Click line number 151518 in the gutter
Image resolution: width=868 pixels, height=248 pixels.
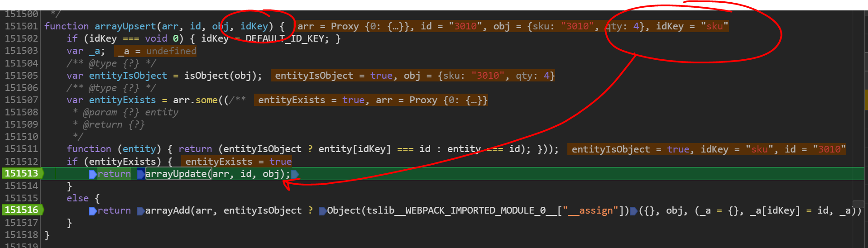click(x=21, y=234)
